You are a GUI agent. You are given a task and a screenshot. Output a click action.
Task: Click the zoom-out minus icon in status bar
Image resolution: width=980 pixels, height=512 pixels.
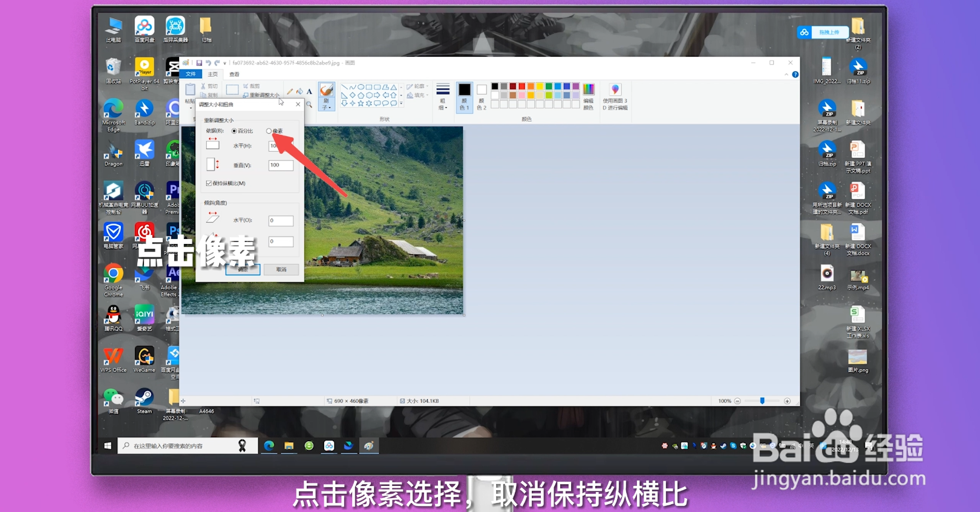(x=737, y=401)
